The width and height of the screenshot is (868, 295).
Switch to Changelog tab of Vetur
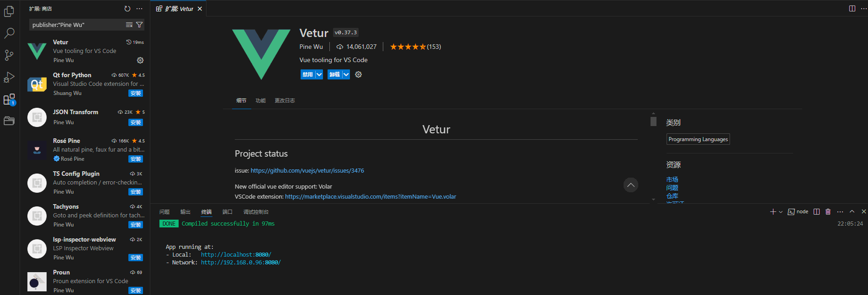coord(285,100)
